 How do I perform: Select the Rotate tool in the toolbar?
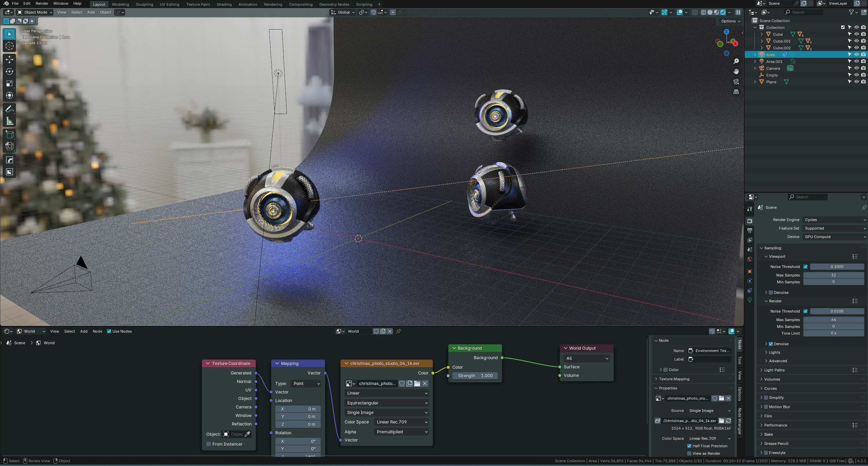(x=10, y=71)
